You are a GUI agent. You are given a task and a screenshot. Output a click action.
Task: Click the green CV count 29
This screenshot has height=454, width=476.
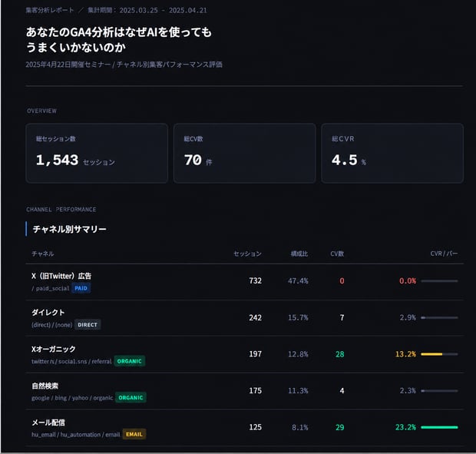(x=340, y=427)
